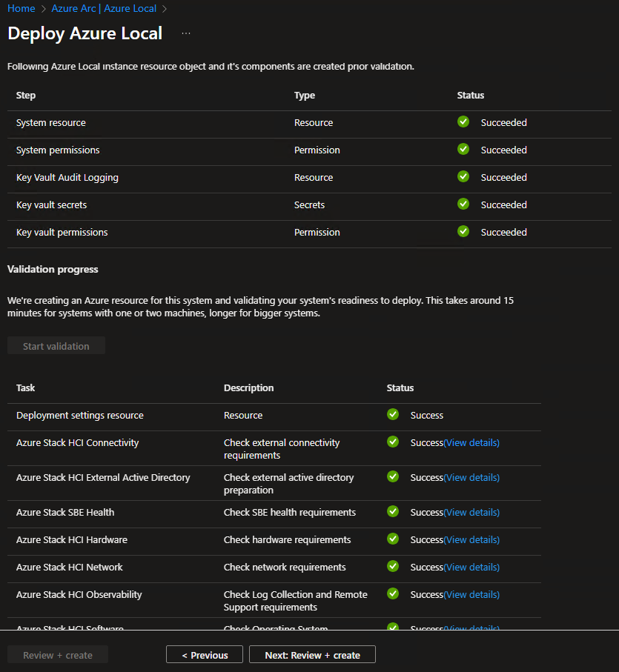Click the Type column header
619x672 pixels.
(305, 95)
